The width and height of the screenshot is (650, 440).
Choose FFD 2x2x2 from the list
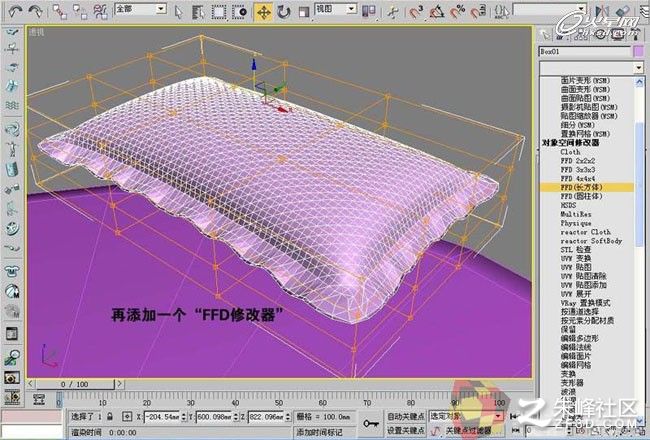[577, 160]
